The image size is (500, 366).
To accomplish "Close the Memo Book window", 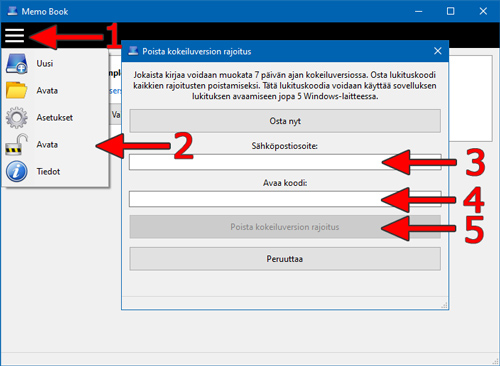I will click(x=483, y=11).
